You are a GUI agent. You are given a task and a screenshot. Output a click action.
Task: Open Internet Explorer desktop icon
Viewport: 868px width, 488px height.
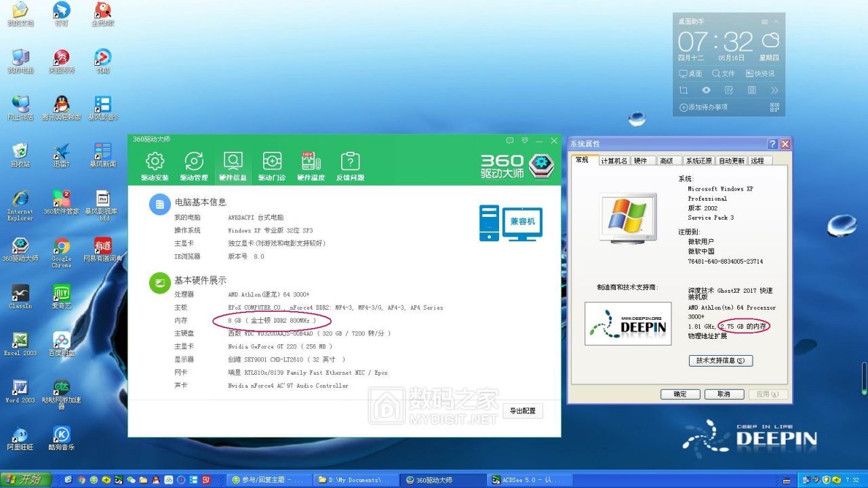coord(20,205)
